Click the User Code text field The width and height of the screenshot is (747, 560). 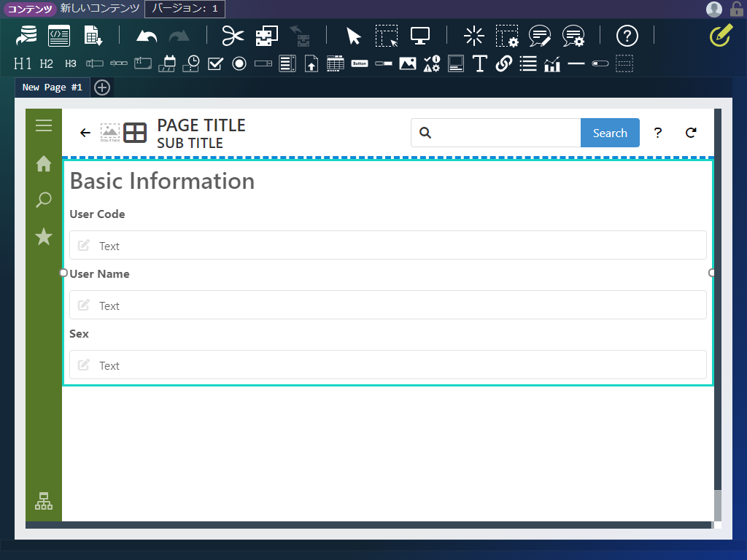tap(388, 245)
